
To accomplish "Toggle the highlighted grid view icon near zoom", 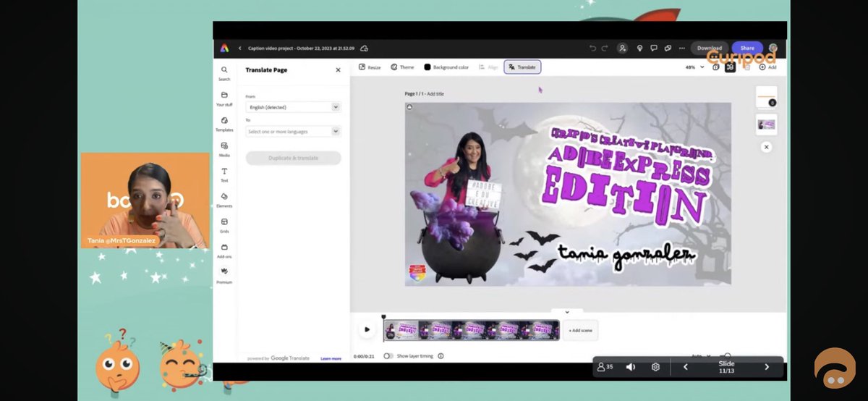I will [x=730, y=67].
